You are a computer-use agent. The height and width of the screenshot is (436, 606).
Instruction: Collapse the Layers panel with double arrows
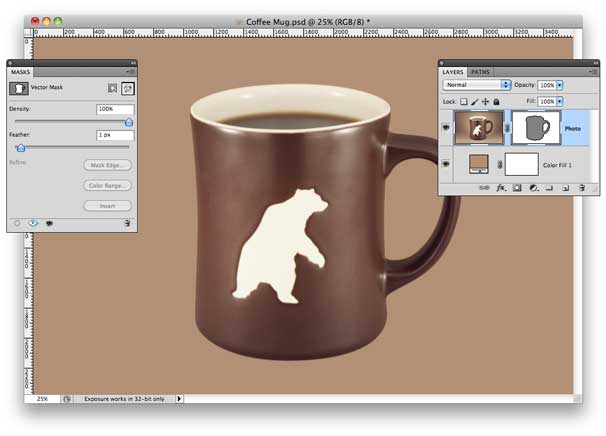[596, 63]
